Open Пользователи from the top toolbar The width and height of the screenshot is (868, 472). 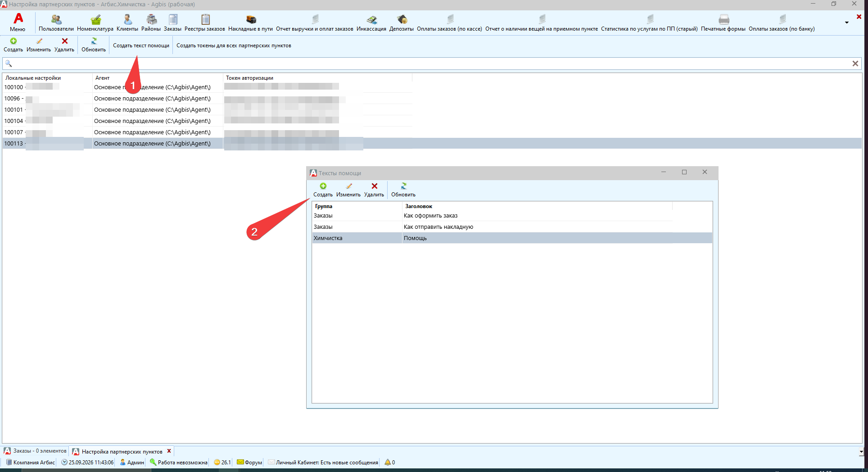point(56,22)
